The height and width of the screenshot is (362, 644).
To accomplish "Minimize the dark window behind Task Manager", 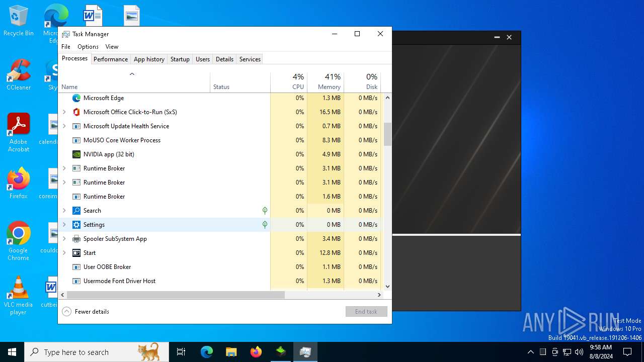I will [x=497, y=37].
